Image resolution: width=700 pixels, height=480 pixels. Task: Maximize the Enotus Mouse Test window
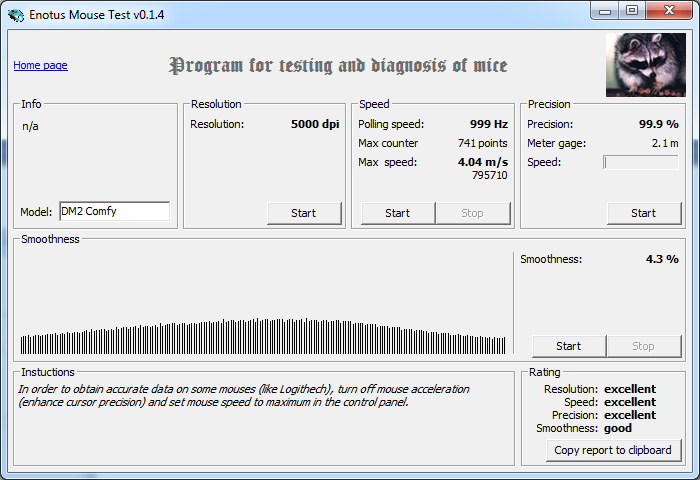click(x=632, y=11)
